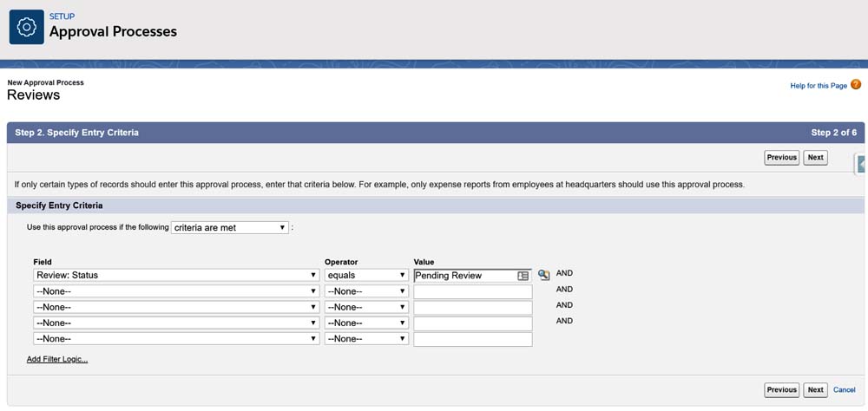The image size is (868, 411).
Task: Click the Setup gear icon
Action: pos(27,27)
